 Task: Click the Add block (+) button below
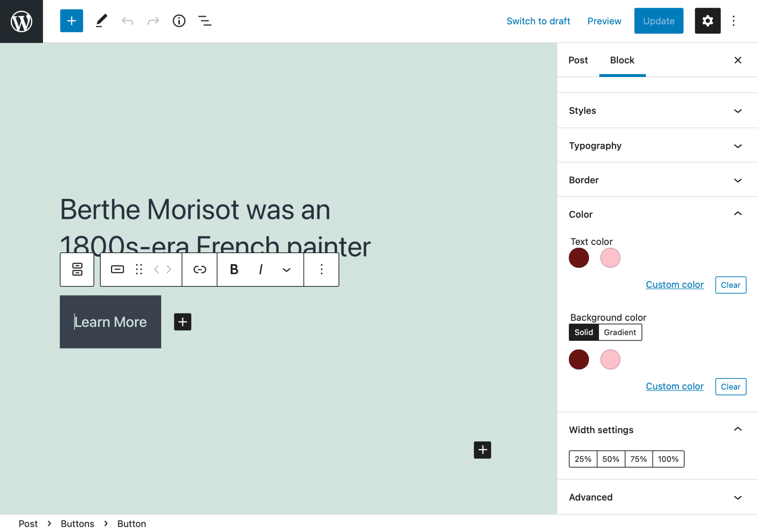pyautogui.click(x=182, y=321)
